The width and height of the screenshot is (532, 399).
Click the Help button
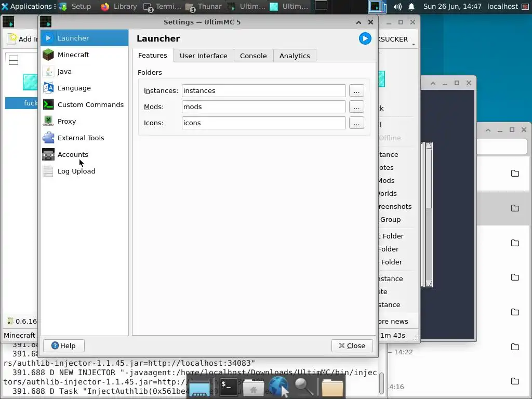[x=64, y=345]
